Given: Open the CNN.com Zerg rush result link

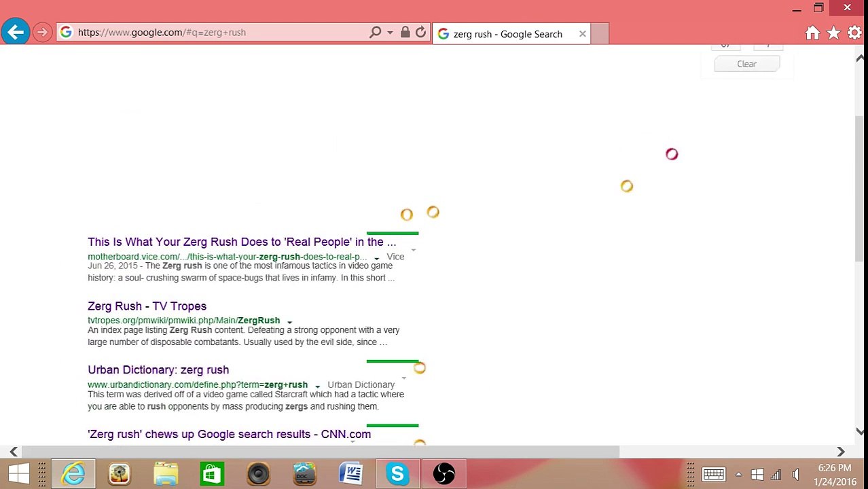Looking at the screenshot, I should pos(229,435).
